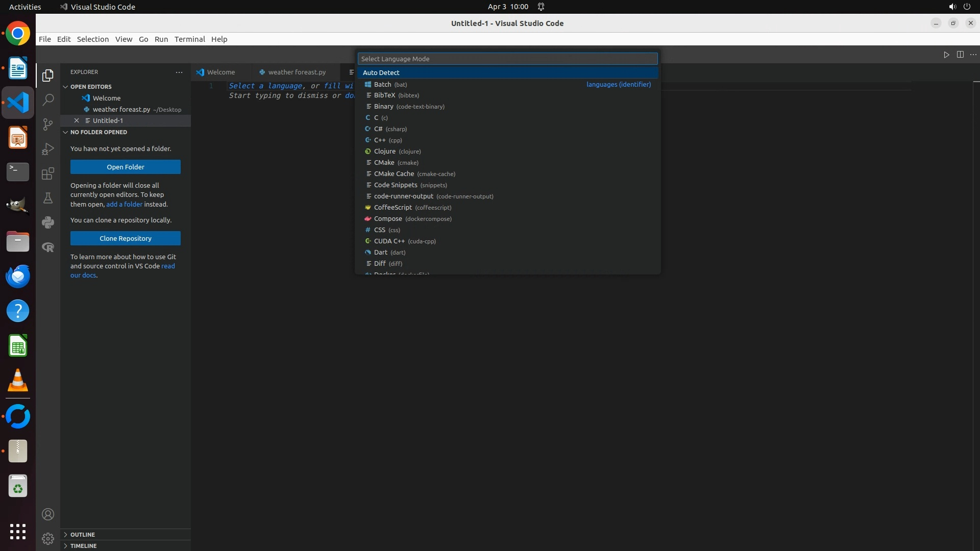Open the Accounts icon in activity bar
Viewport: 980px width, 551px height.
click(x=48, y=514)
